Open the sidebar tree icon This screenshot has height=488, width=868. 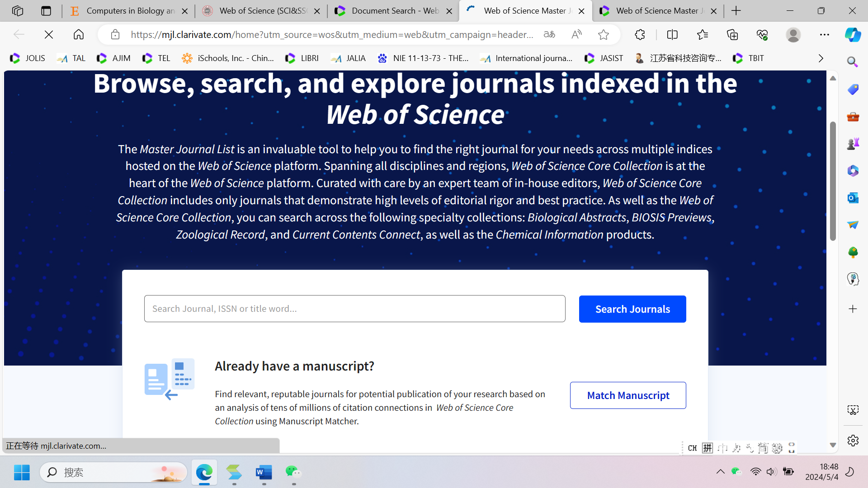pos(853,252)
